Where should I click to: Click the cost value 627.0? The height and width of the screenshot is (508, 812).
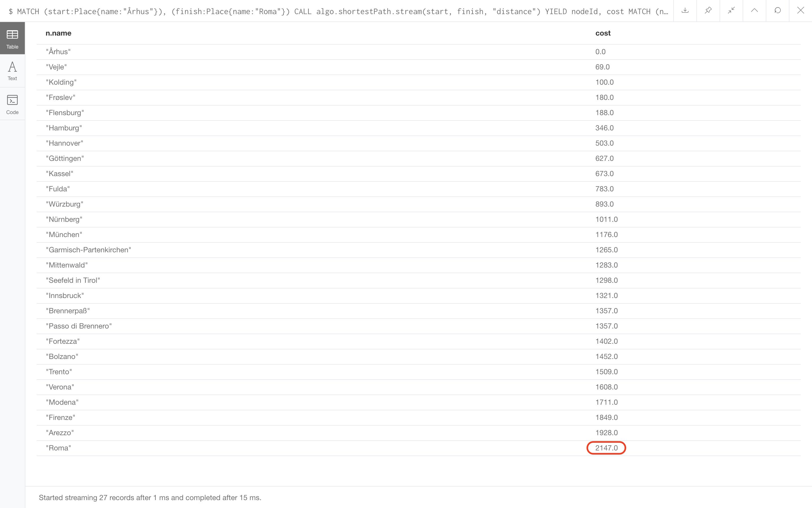coord(604,159)
